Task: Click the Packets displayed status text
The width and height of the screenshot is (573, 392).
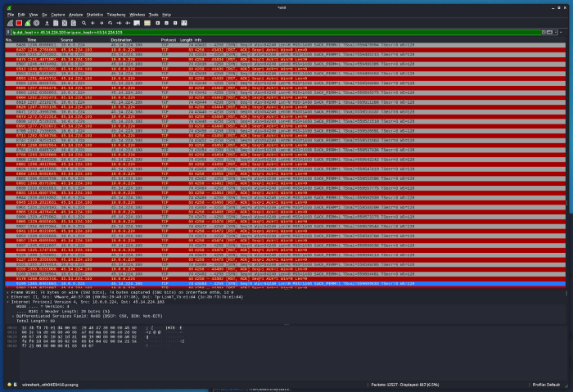Action: pos(405,385)
